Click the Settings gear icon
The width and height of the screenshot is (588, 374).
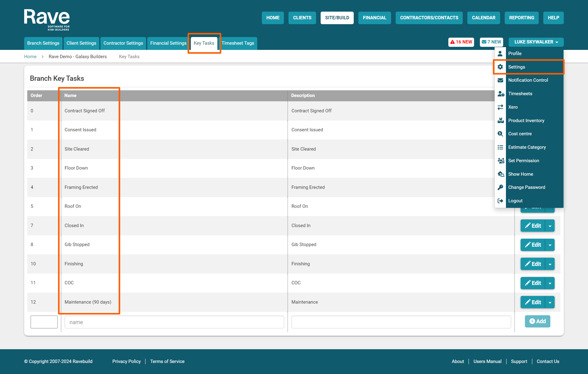[x=500, y=67]
